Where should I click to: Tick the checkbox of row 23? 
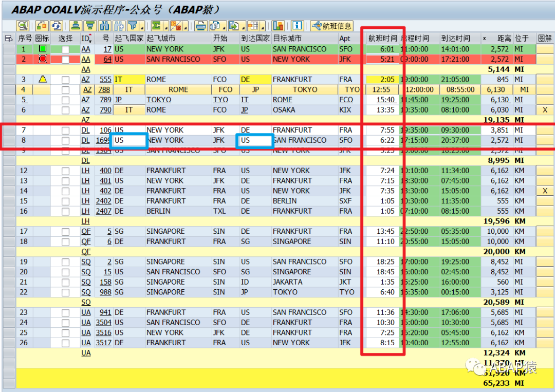pos(65,313)
